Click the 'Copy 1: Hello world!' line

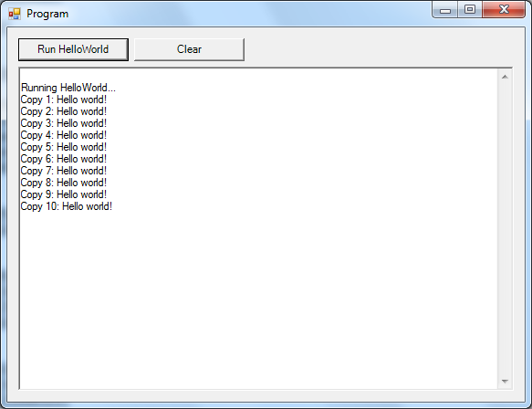[64, 100]
